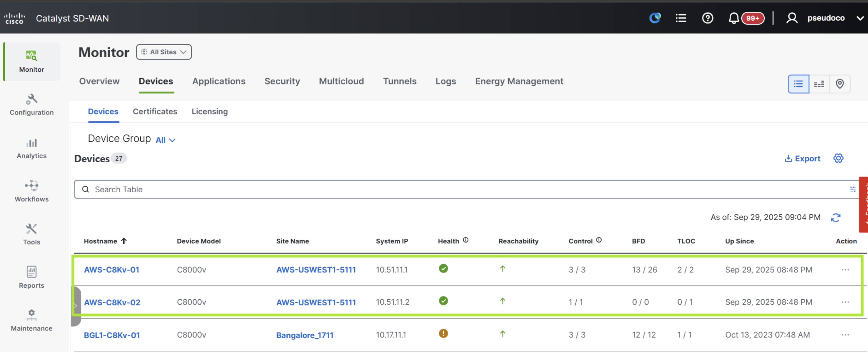Open the red Feedback side tab
Image resolution: width=868 pixels, height=353 pixels.
pyautogui.click(x=863, y=205)
